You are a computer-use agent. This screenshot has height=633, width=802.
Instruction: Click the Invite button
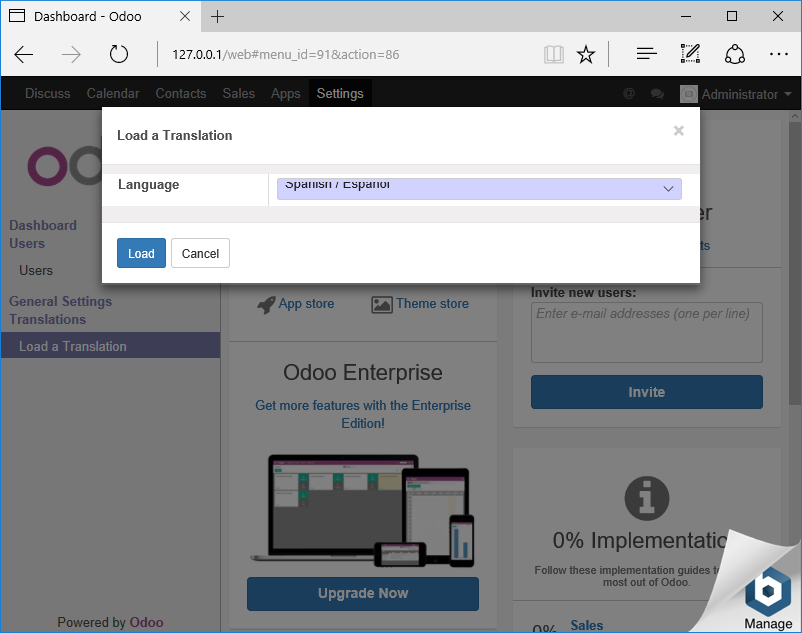pyautogui.click(x=646, y=392)
